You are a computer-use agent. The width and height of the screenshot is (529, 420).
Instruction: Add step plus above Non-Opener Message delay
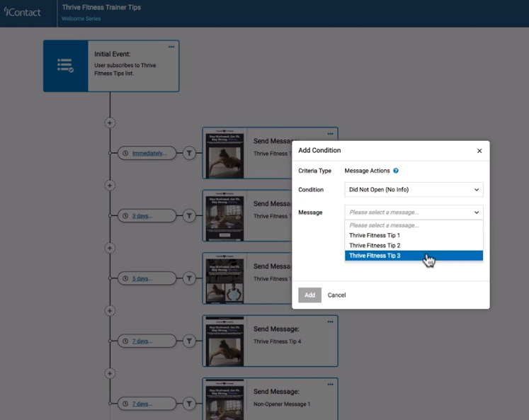click(x=110, y=373)
